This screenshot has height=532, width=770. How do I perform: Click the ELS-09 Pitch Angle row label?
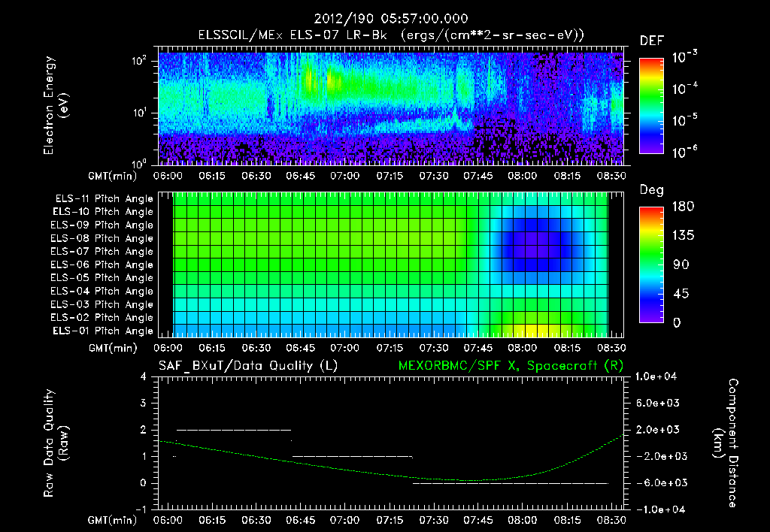(x=102, y=225)
